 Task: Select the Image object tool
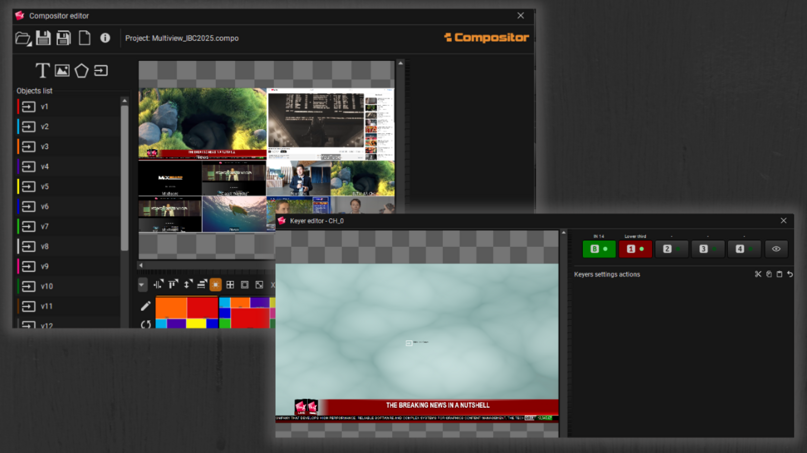click(62, 70)
